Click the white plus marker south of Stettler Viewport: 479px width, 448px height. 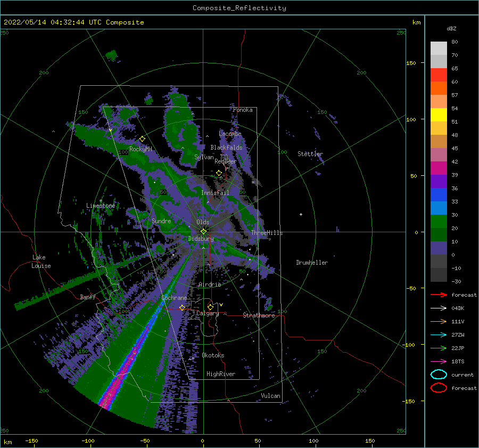(301, 214)
